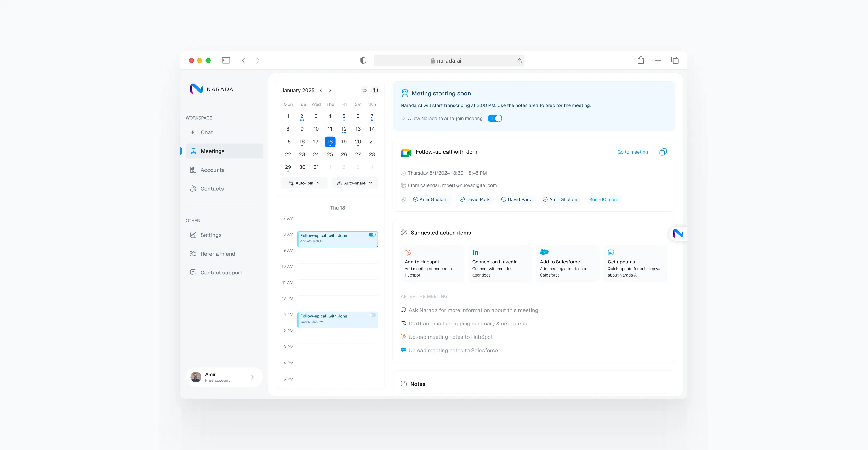This screenshot has height=450, width=868.
Task: Expand Amir account menu chevron
Action: (252, 377)
